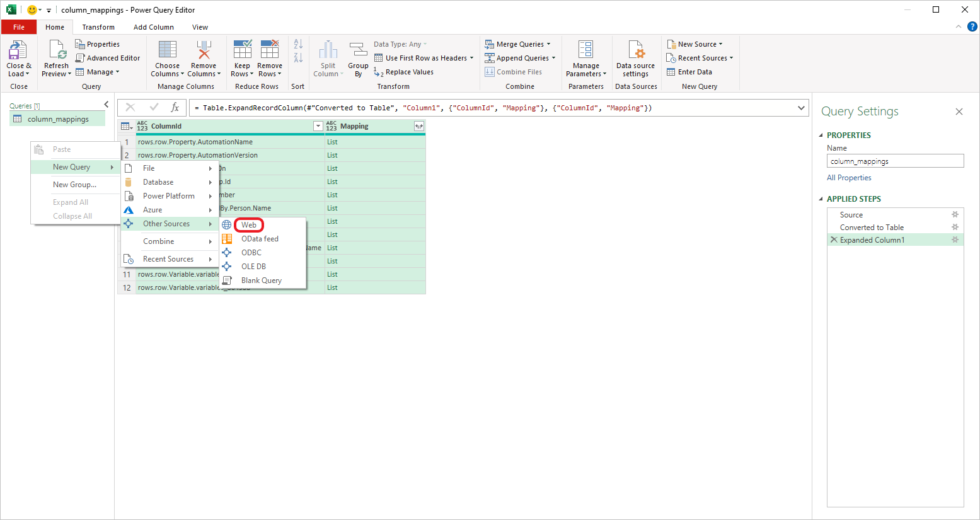Delete the Expanded Column1 step
Screen dimensions: 980x520
tap(834, 240)
